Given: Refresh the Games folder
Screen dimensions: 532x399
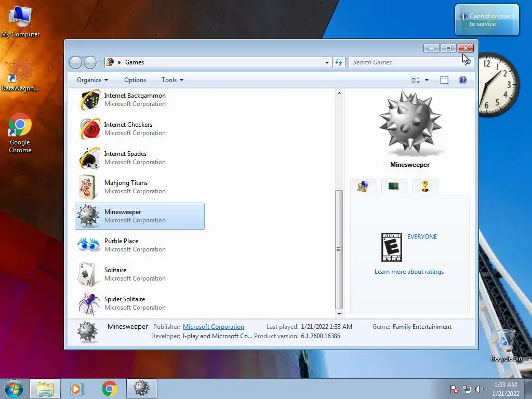Looking at the screenshot, I should [339, 62].
